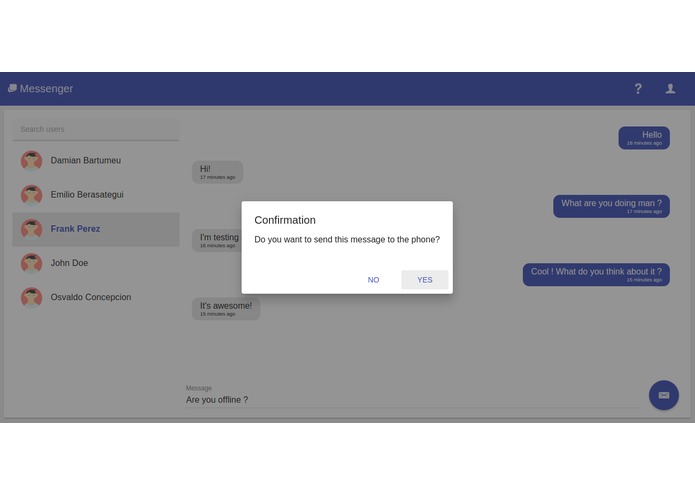Click the Confirmation dialog title
Screen dimensions: 695x494
click(x=285, y=220)
